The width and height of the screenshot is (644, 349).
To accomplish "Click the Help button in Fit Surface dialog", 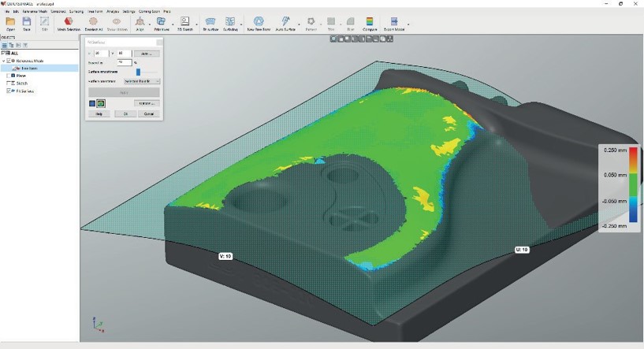I will pos(99,113).
